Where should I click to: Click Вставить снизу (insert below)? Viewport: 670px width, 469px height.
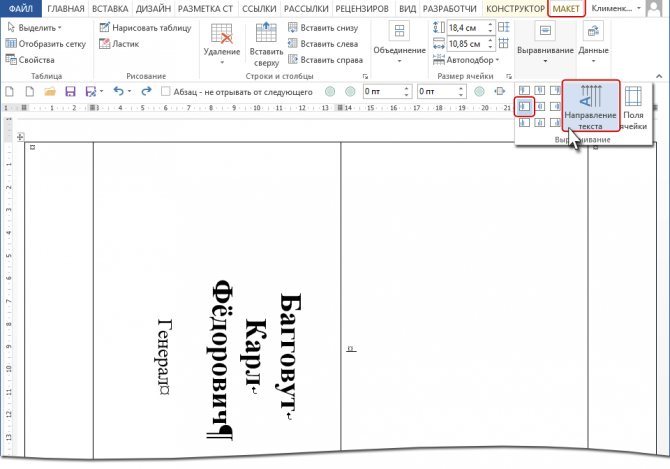click(x=330, y=28)
